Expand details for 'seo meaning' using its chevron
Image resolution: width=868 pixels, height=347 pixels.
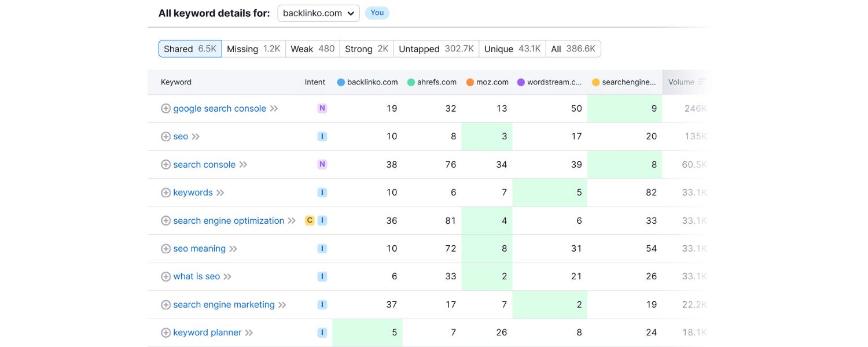pos(234,248)
